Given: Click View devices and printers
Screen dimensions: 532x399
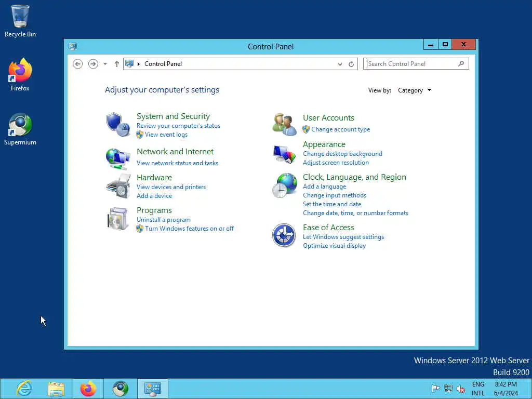Looking at the screenshot, I should click(171, 187).
